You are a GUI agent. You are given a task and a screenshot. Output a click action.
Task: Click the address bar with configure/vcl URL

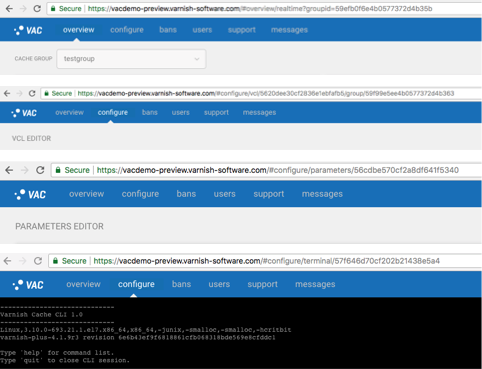tap(261, 93)
